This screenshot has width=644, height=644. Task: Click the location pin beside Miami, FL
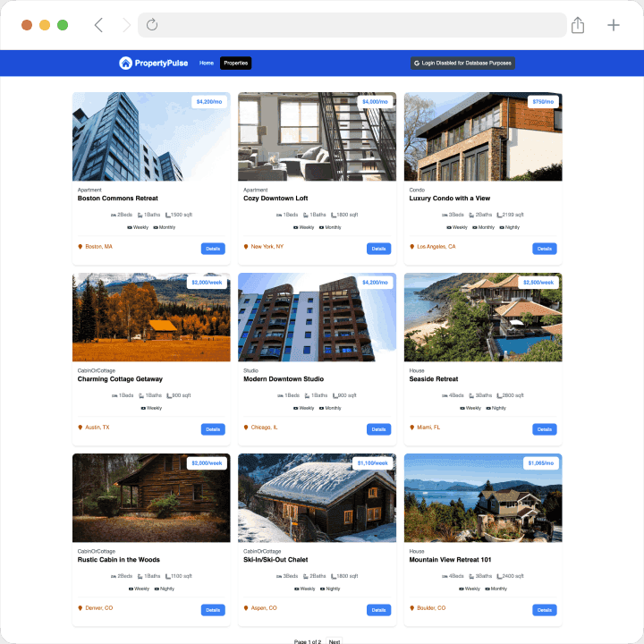(412, 428)
